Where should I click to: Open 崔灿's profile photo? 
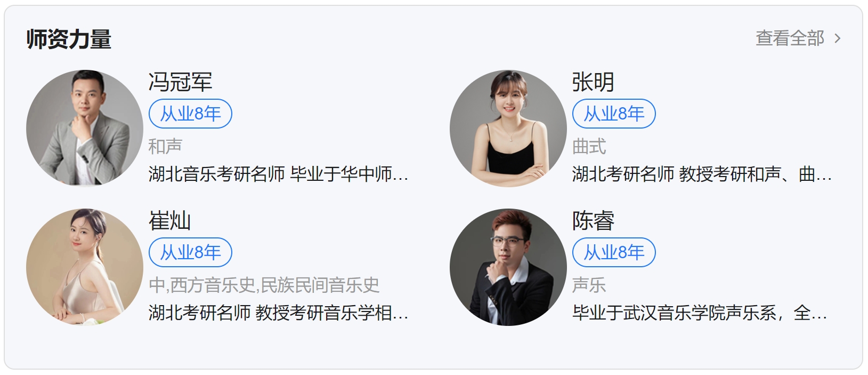pyautogui.click(x=85, y=267)
